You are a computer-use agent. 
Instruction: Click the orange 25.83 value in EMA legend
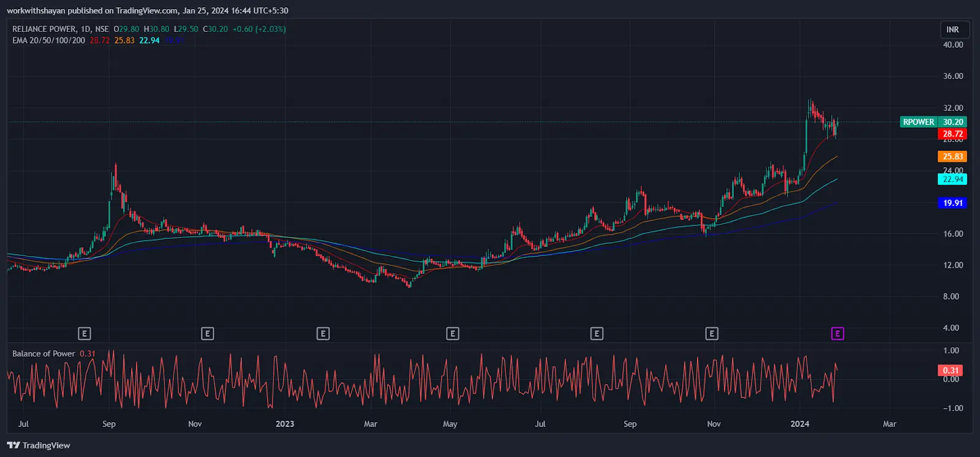click(x=124, y=40)
